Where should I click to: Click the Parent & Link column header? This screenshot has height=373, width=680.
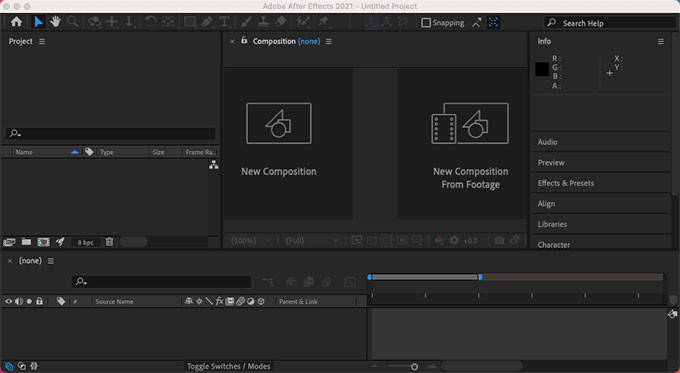tap(298, 301)
